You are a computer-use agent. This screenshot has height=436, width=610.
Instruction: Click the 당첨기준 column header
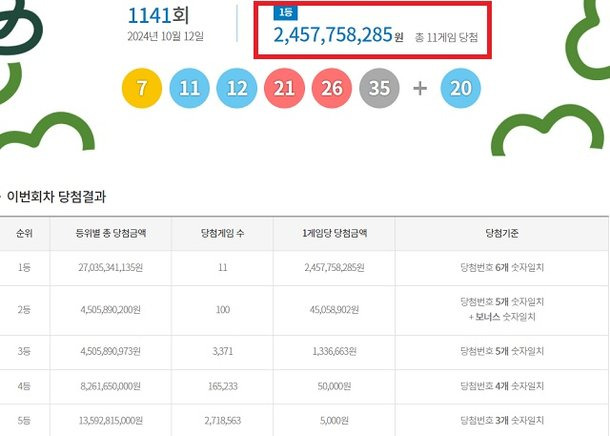[x=502, y=233]
